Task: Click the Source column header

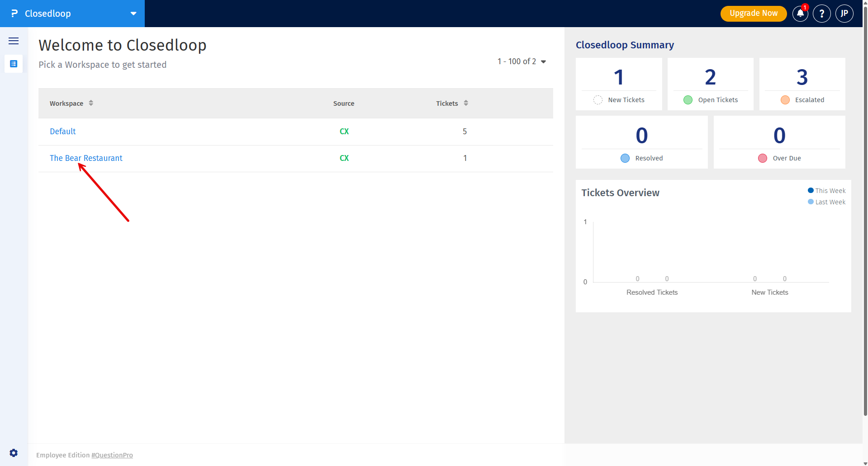Action: (343, 103)
